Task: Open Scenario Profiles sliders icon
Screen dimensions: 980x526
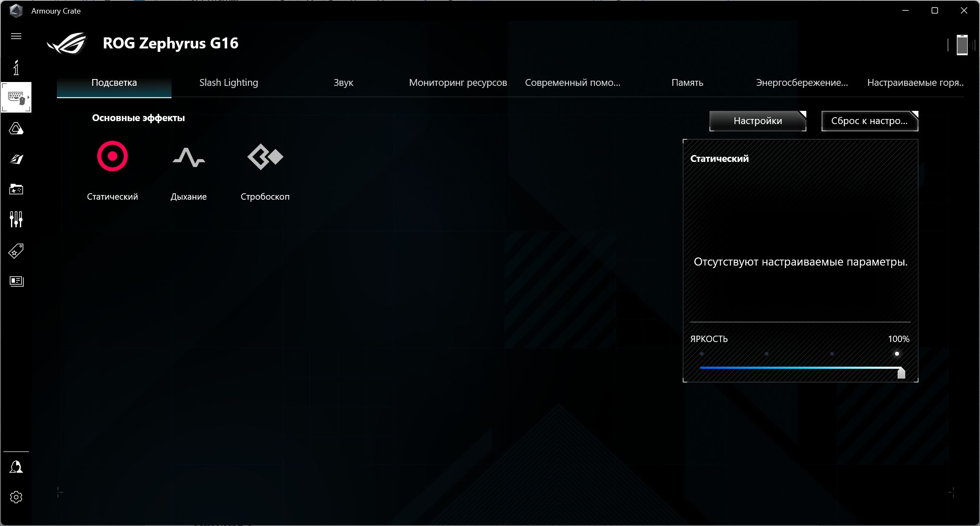Action: coord(16,219)
